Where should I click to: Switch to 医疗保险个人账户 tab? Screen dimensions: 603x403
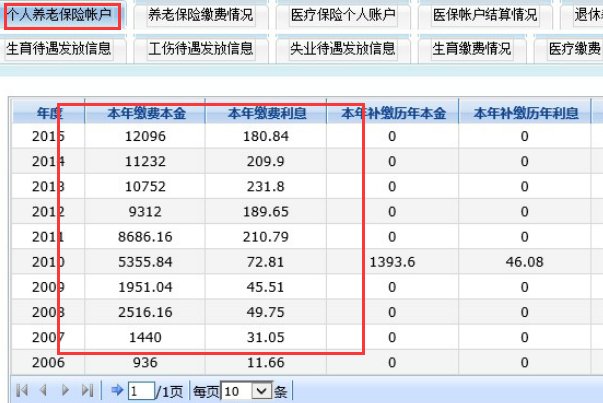click(x=343, y=15)
